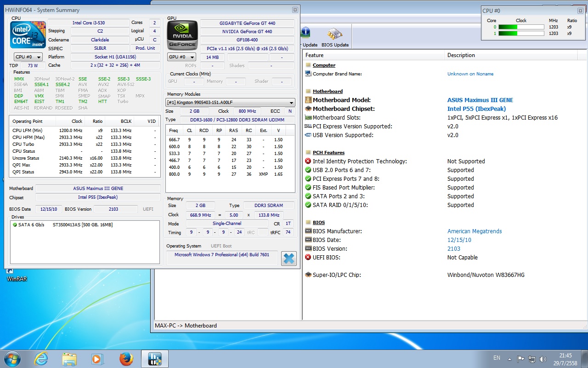
Task: Open the CPU #0 selector dropdown in System Summary
Action: tap(28, 57)
